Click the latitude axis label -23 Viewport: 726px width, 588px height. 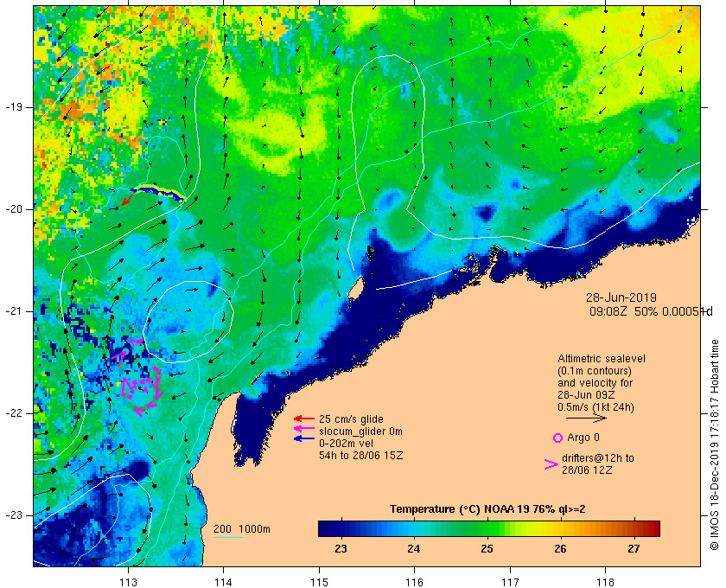click(x=14, y=515)
